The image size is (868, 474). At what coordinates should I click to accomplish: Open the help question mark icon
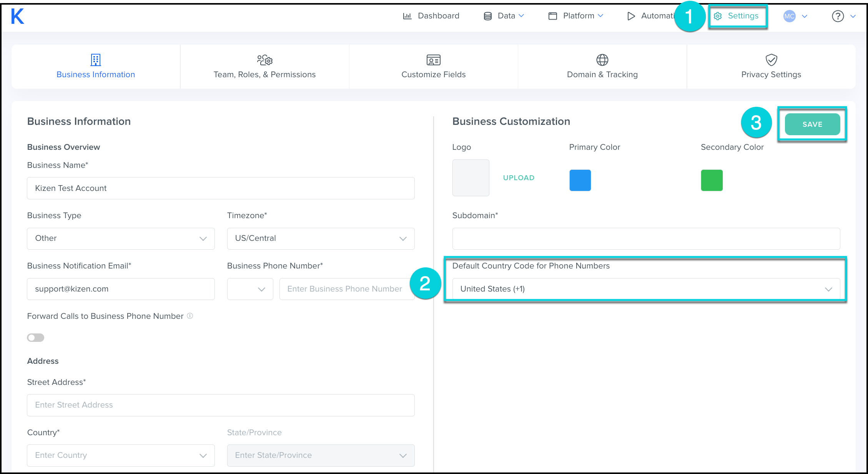pos(838,16)
